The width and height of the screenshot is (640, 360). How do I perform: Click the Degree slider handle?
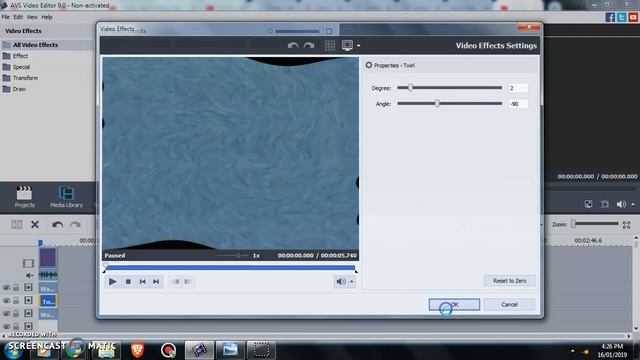[410, 87]
